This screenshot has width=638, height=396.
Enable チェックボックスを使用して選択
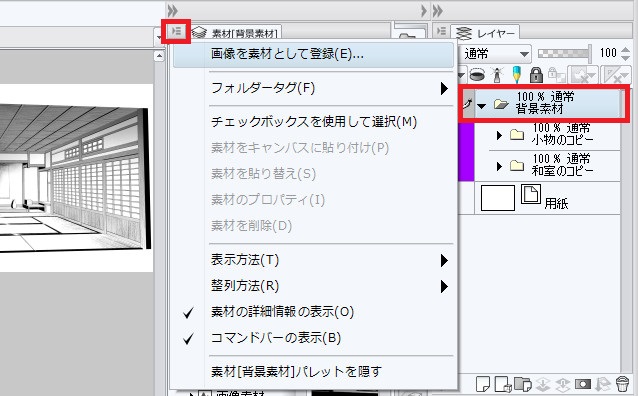[313, 122]
